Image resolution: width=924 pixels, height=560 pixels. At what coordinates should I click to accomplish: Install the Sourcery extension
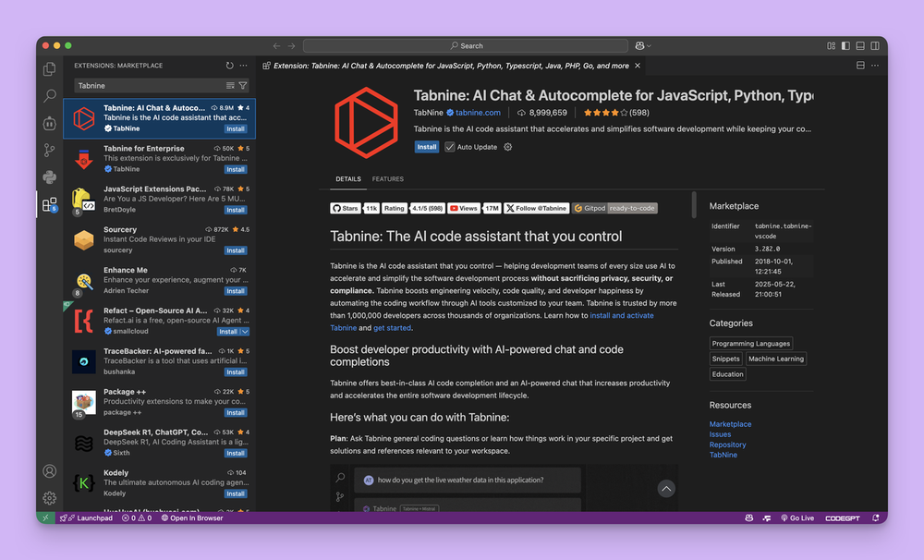coord(235,250)
